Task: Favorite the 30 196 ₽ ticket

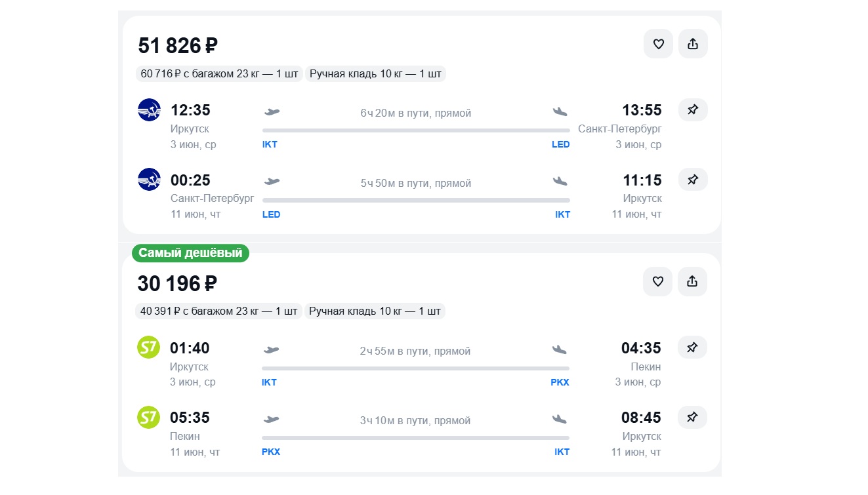Action: pos(657,281)
